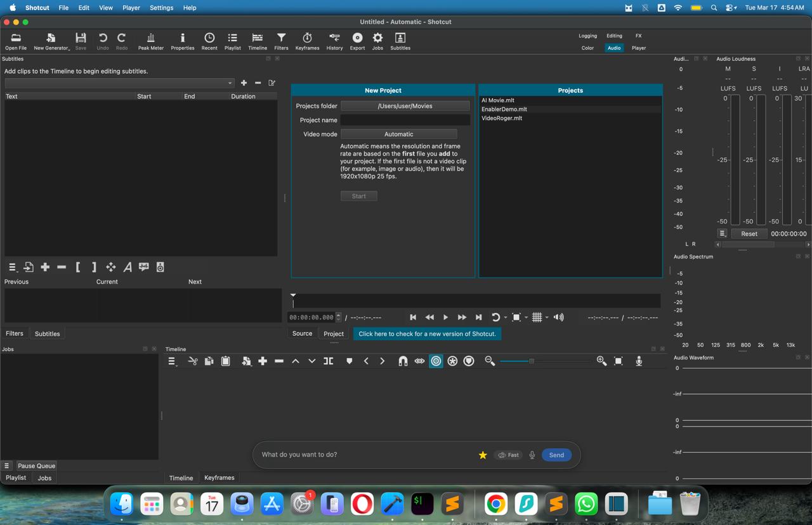Viewport: 812px width, 525px height.
Task: Toggle scrub while dragging eye icon
Action: (419, 361)
